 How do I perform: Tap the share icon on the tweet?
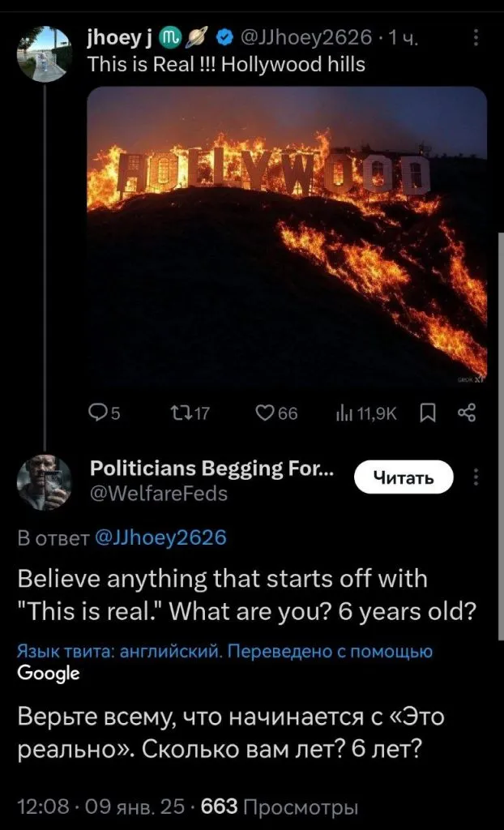coord(467,414)
